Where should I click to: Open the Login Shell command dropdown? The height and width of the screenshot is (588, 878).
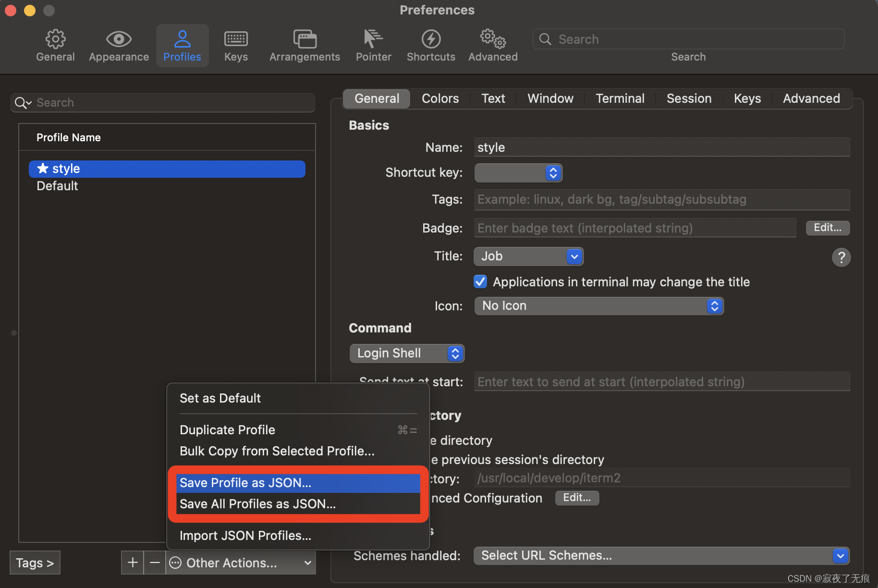[406, 353]
